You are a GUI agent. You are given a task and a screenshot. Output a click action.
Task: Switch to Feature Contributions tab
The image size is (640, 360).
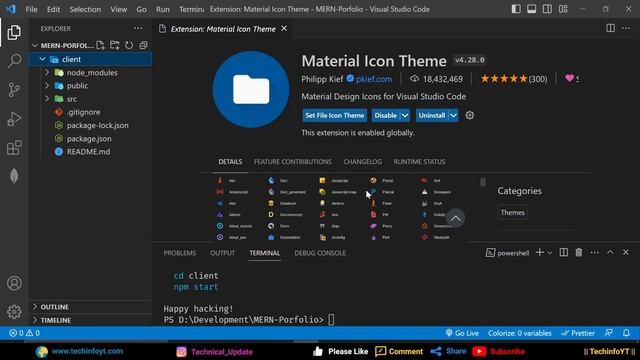click(293, 162)
